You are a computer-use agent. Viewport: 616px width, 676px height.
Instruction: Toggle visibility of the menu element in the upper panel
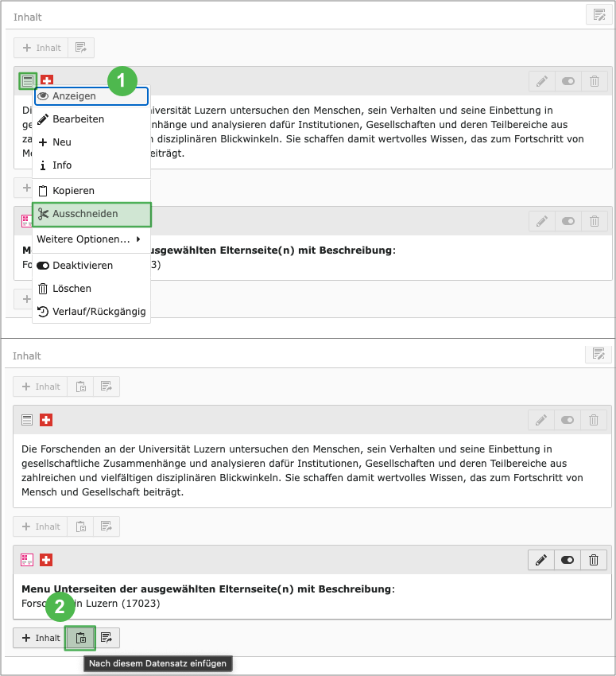point(568,221)
